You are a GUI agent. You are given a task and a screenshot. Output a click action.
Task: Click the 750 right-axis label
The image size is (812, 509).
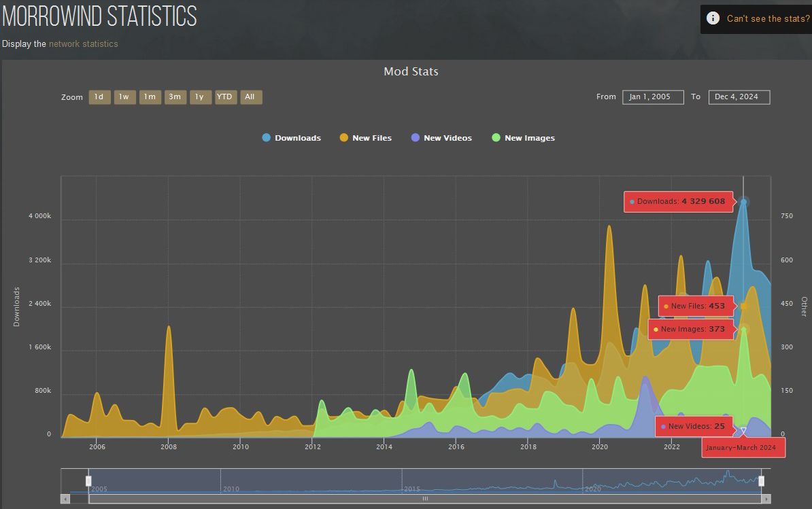(787, 216)
